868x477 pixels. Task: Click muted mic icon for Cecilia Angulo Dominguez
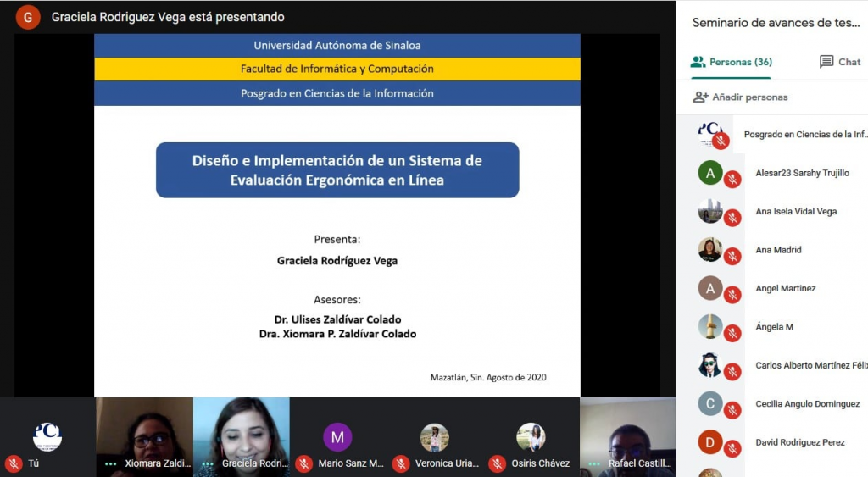pos(732,410)
